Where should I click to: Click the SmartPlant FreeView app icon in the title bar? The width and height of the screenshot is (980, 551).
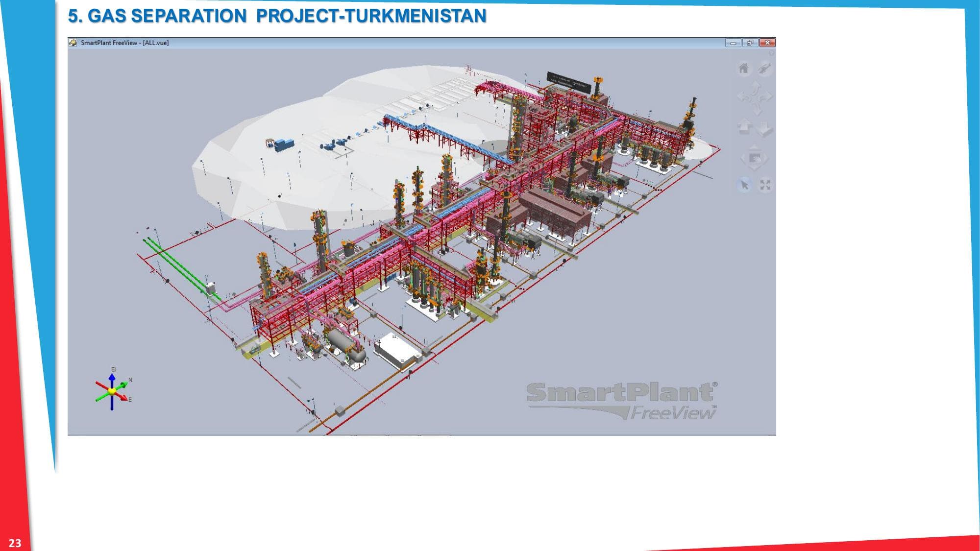point(73,43)
